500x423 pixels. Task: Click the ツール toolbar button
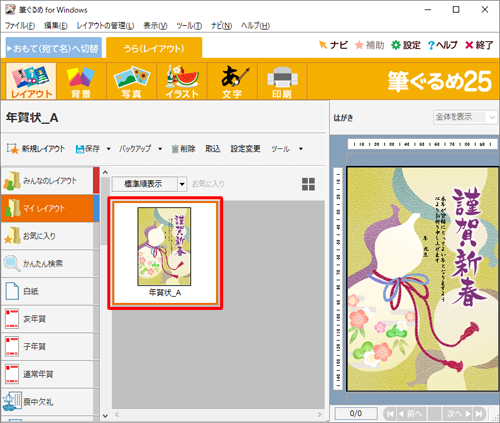pyautogui.click(x=280, y=149)
